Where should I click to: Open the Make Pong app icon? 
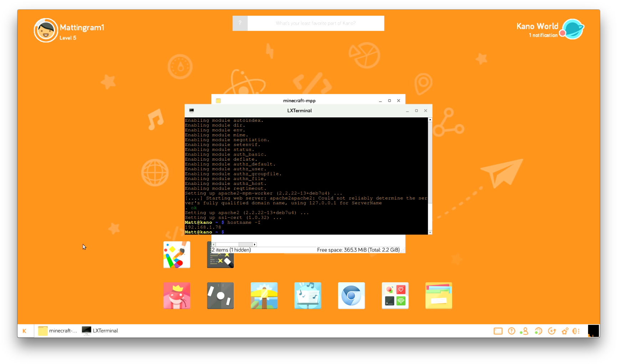tap(220, 295)
